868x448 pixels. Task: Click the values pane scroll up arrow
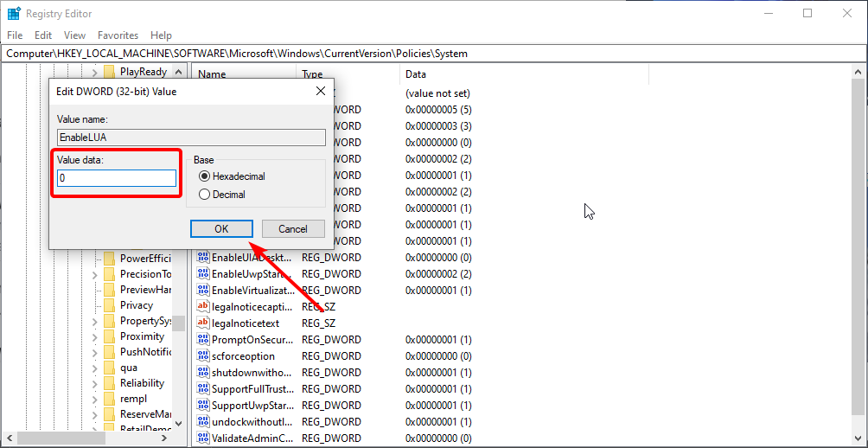coord(858,72)
